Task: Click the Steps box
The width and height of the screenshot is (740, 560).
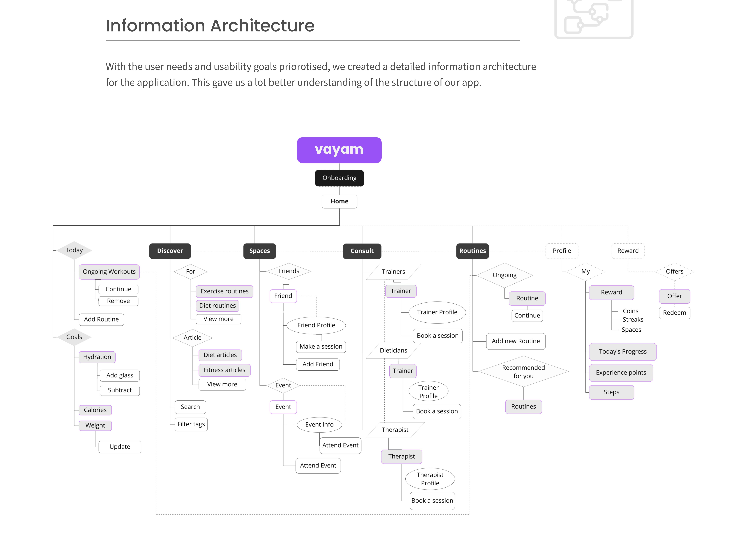Action: 612,392
